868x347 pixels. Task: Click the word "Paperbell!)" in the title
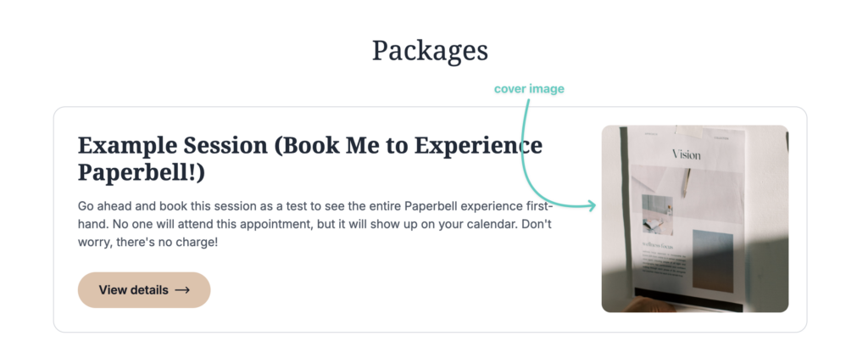pos(142,172)
